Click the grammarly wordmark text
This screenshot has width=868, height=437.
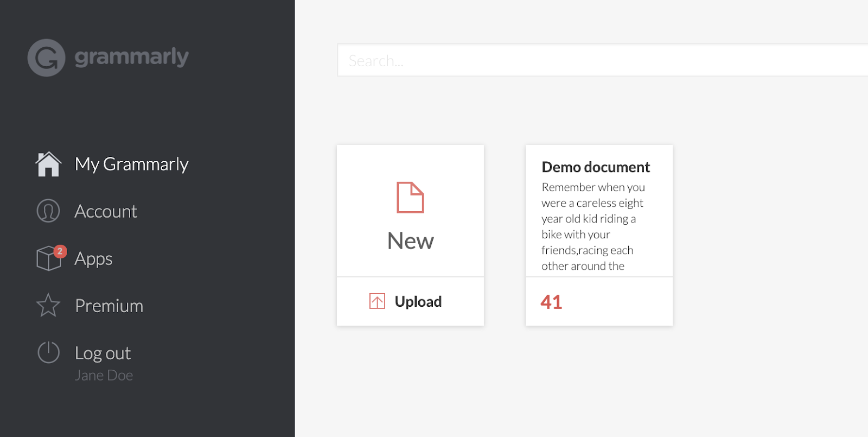(x=131, y=57)
